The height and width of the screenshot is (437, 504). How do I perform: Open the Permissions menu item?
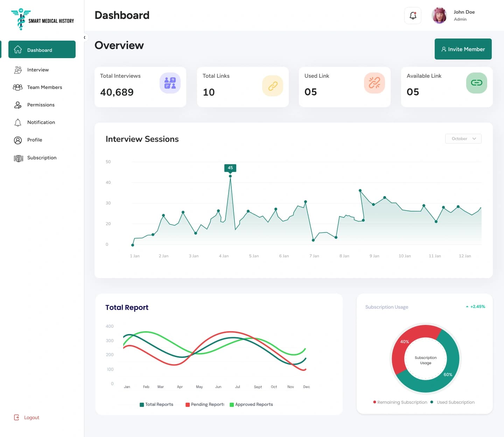click(x=41, y=105)
